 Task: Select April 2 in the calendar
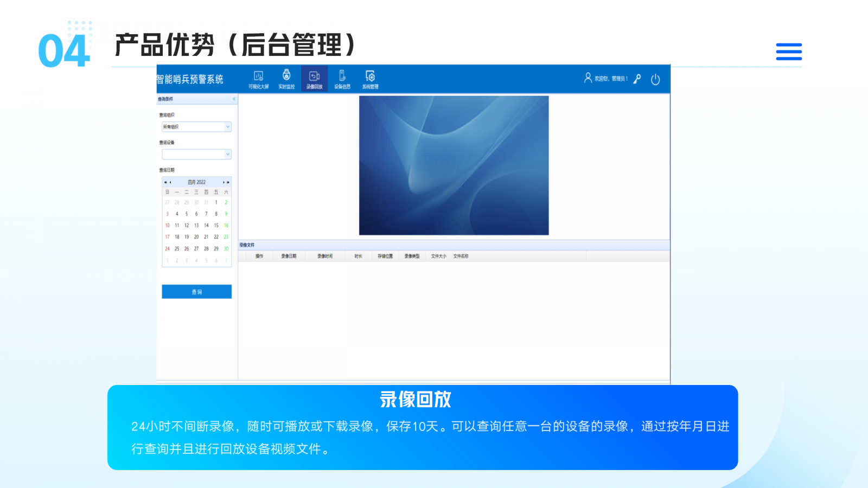226,202
